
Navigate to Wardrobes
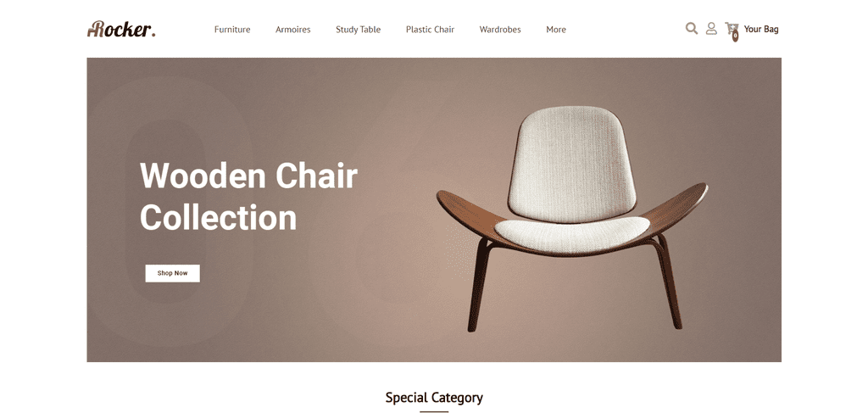coord(500,30)
